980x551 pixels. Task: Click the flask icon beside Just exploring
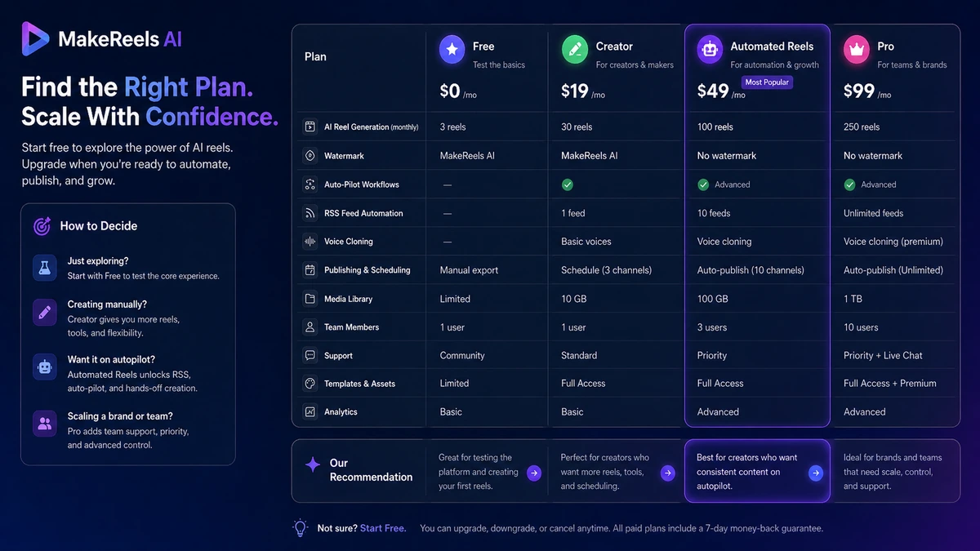tap(45, 268)
